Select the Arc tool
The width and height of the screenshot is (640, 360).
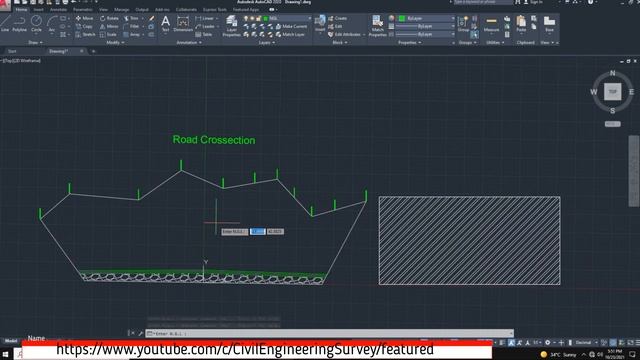(52, 23)
